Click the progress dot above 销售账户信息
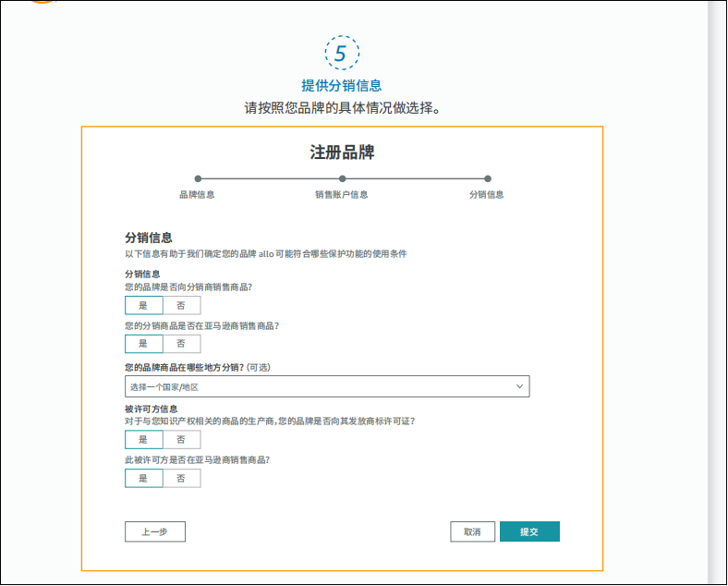This screenshot has width=728, height=586. pyautogui.click(x=343, y=178)
